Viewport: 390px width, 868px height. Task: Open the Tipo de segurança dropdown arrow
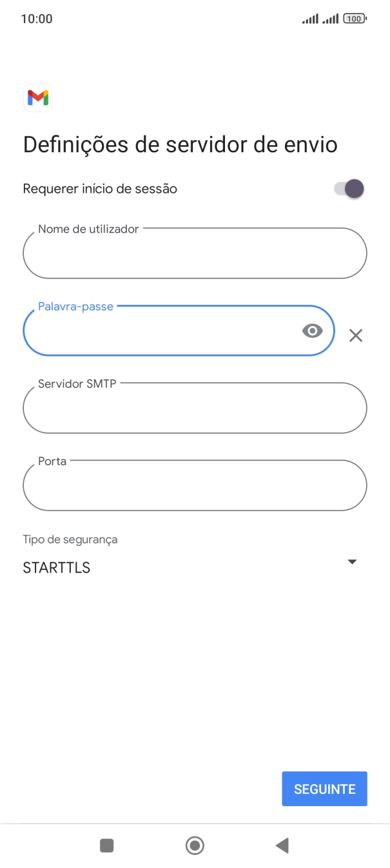352,562
